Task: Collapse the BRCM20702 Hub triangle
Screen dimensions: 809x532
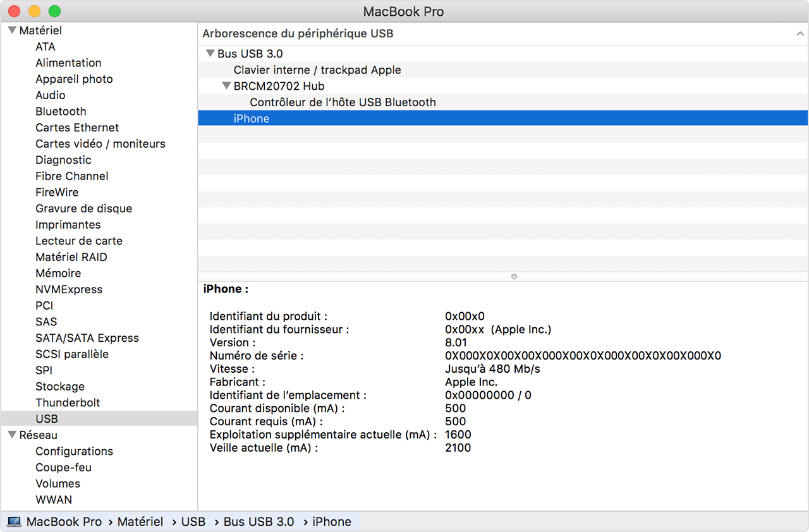Action: [x=226, y=86]
